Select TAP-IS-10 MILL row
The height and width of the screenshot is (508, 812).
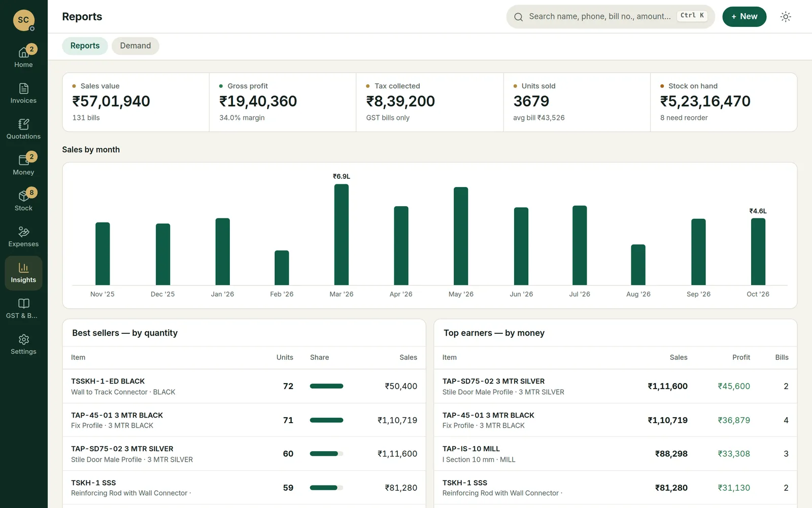(x=616, y=454)
